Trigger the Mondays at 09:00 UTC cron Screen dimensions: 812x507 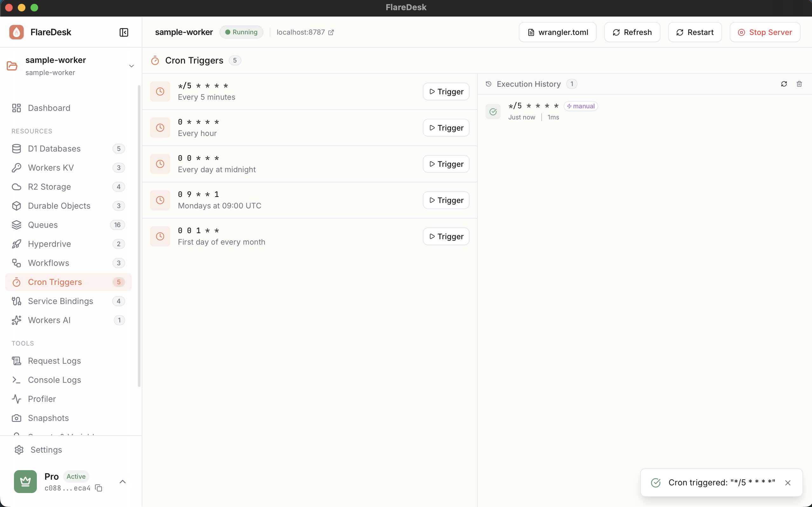(446, 200)
